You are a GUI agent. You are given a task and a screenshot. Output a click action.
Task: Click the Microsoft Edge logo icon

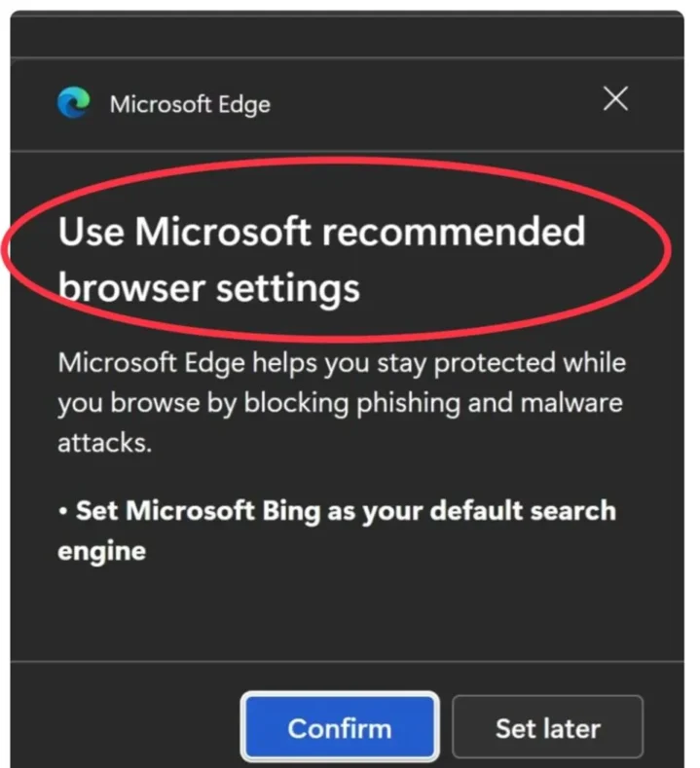tap(73, 103)
